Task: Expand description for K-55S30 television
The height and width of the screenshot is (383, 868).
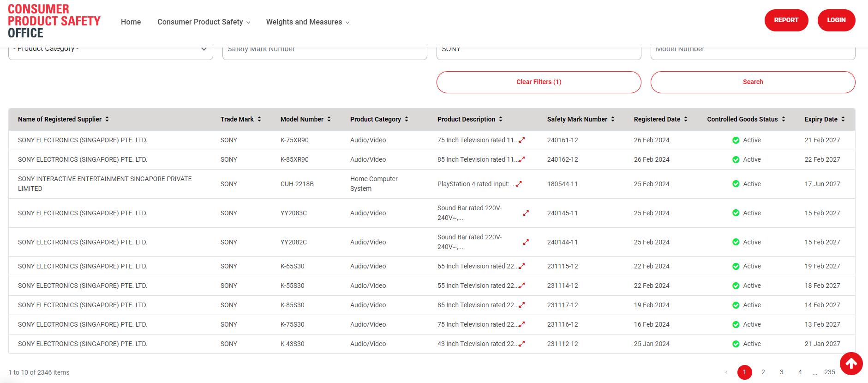Action: (x=522, y=286)
